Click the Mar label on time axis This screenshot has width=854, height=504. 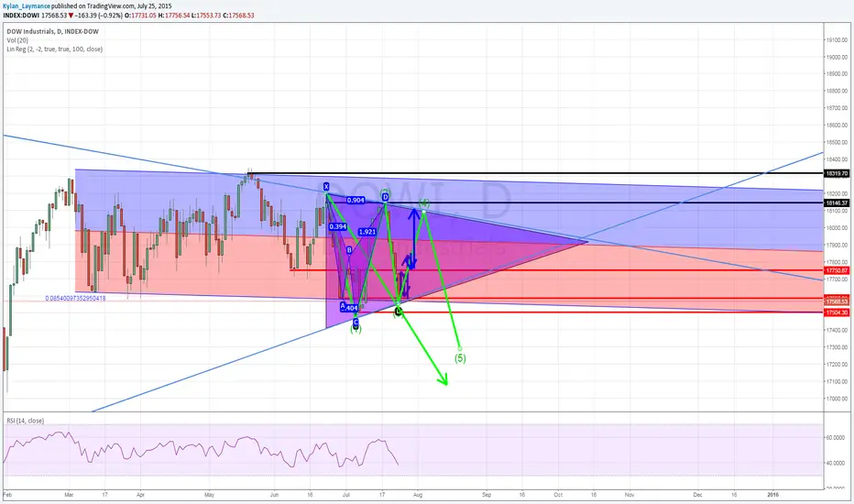click(x=69, y=495)
